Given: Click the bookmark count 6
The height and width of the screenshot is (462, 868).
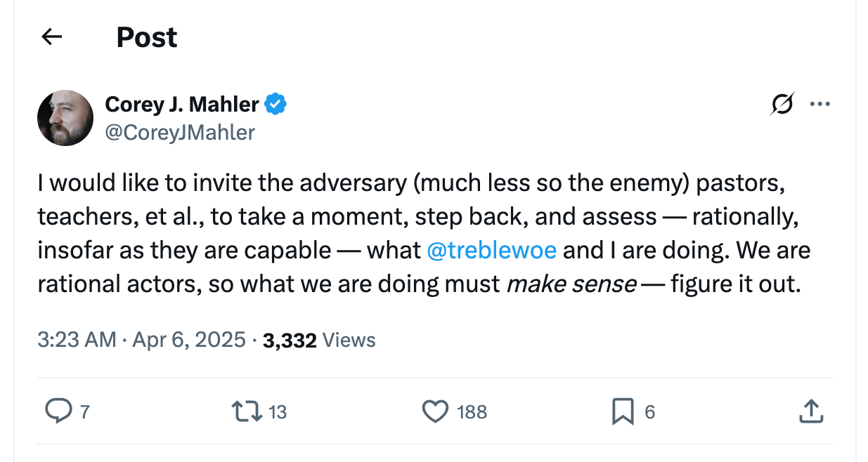Looking at the screenshot, I should (x=649, y=412).
